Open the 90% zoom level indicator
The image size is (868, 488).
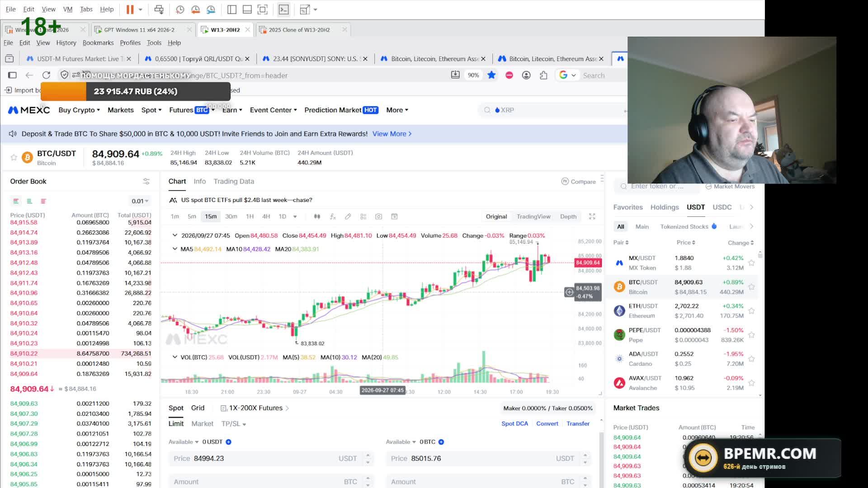[x=473, y=75]
